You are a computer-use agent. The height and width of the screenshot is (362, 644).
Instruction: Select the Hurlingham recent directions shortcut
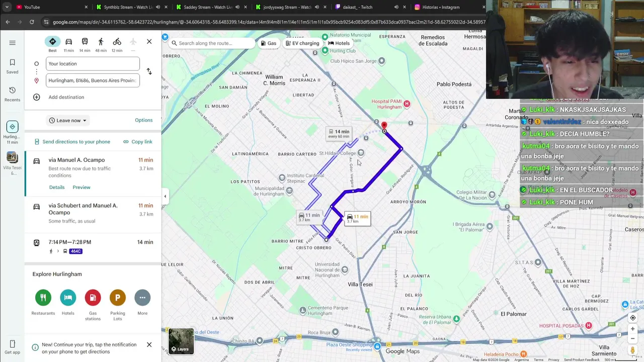click(x=12, y=133)
